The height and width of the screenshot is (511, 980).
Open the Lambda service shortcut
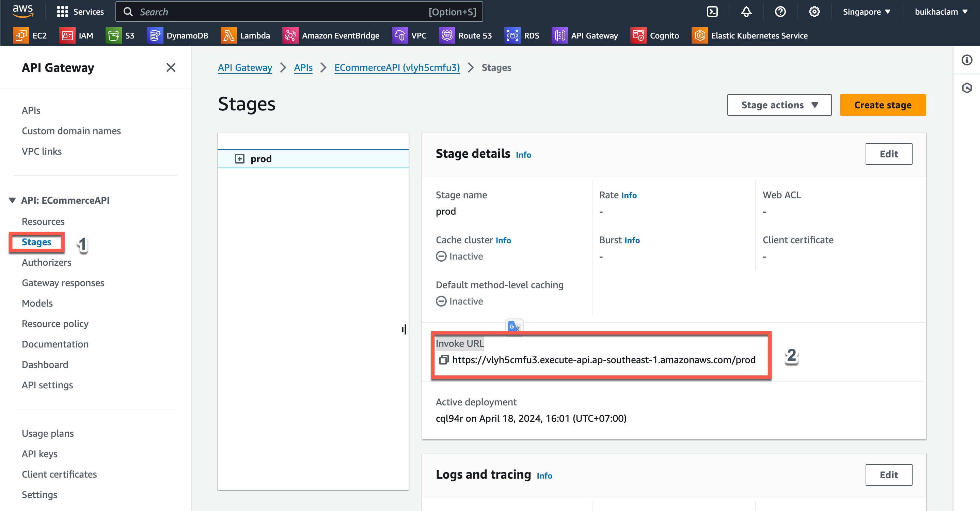[246, 35]
